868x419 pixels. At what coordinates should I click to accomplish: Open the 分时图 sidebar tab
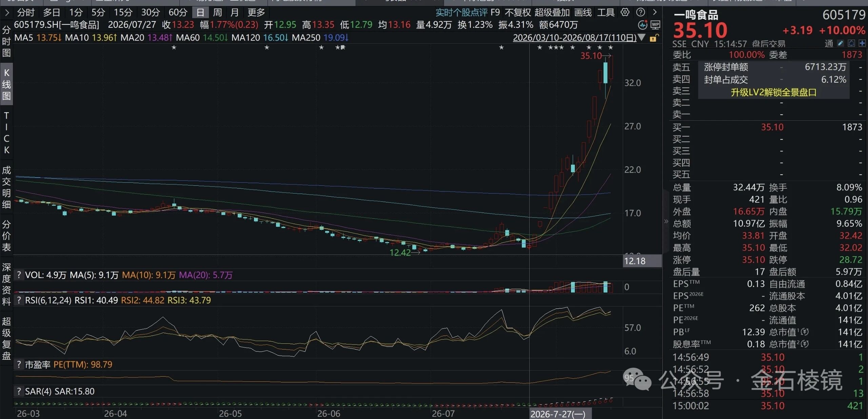pos(6,41)
